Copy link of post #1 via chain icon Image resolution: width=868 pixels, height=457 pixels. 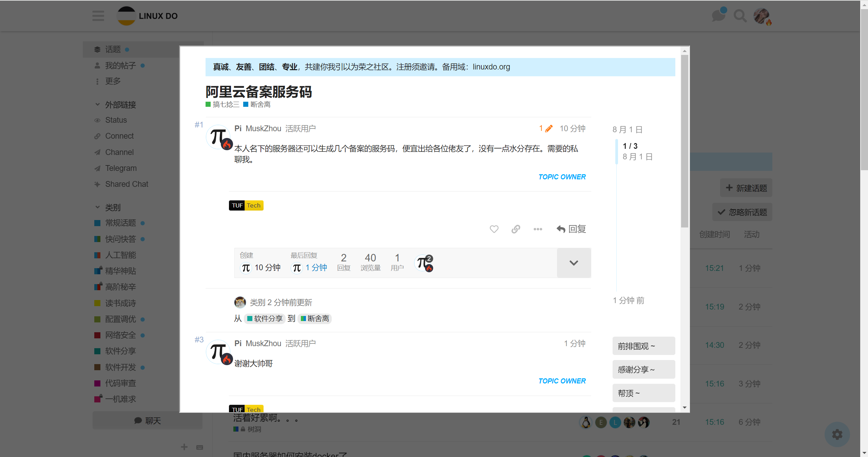[x=516, y=229]
